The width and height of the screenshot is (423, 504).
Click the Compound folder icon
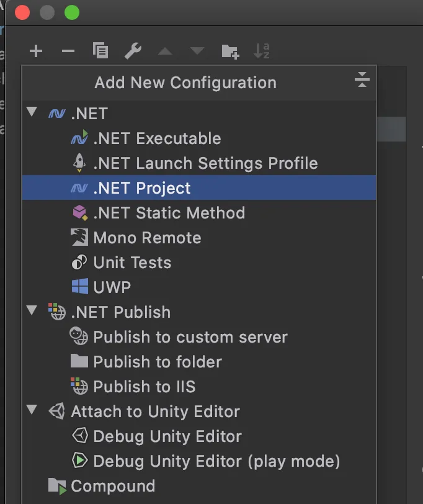57,485
